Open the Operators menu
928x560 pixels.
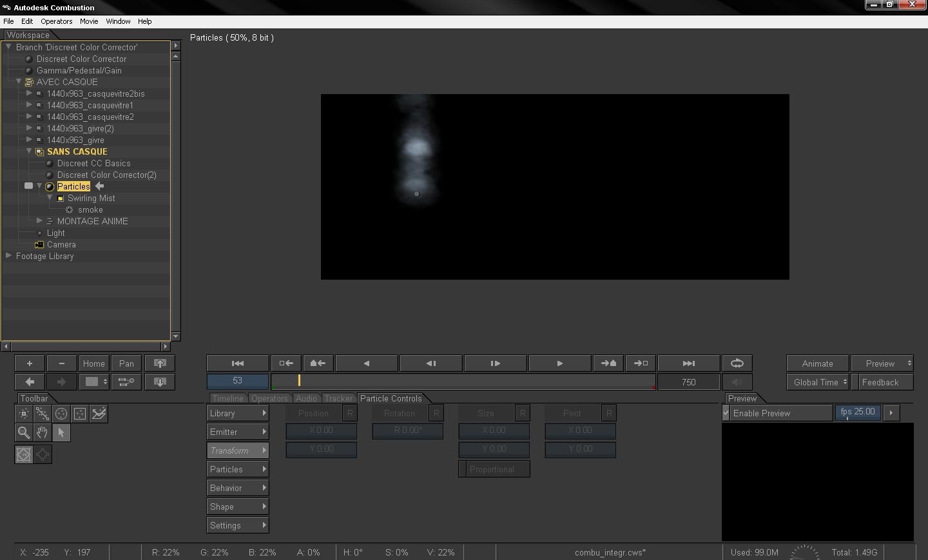click(57, 21)
